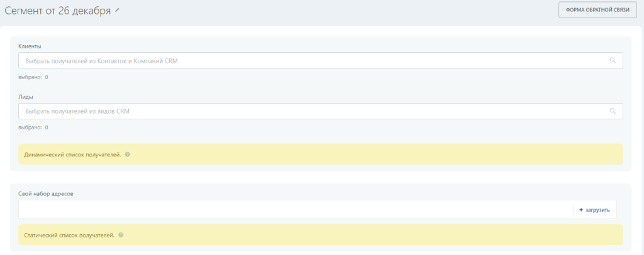Click the magnifier icon in Клиенты field

coord(613,60)
